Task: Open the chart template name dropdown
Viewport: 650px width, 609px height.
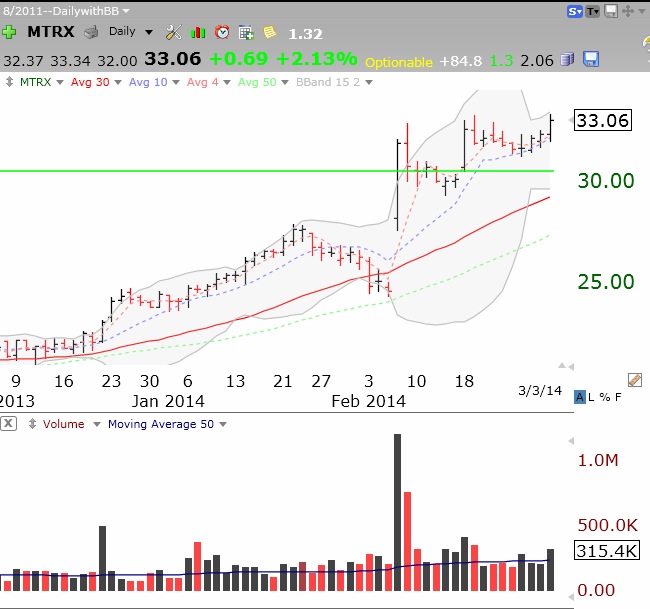Action: (126, 11)
